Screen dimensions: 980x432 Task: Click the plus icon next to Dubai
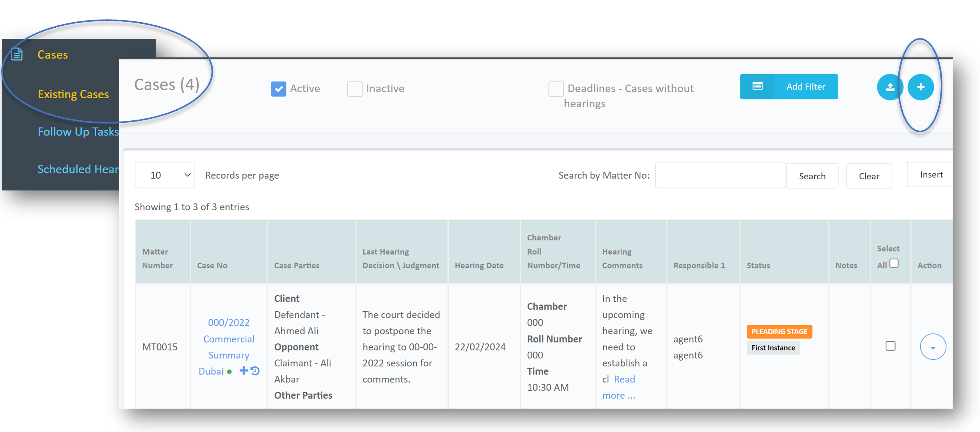tap(243, 371)
